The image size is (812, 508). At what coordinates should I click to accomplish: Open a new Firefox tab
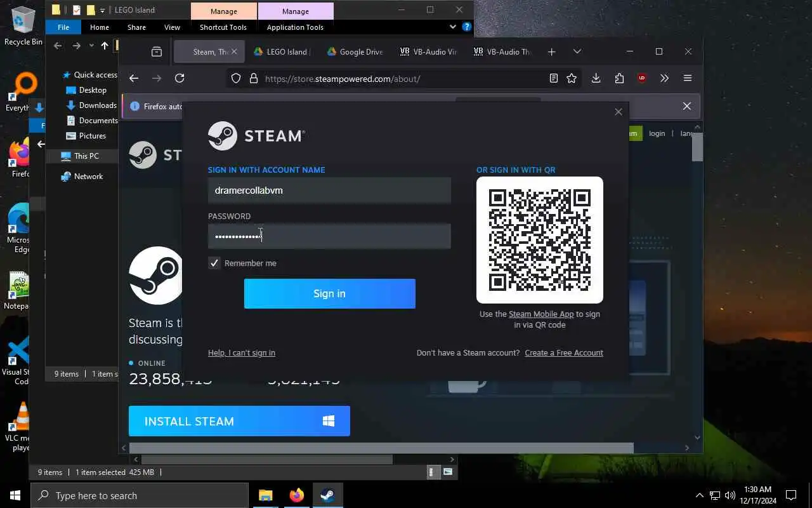pos(551,51)
